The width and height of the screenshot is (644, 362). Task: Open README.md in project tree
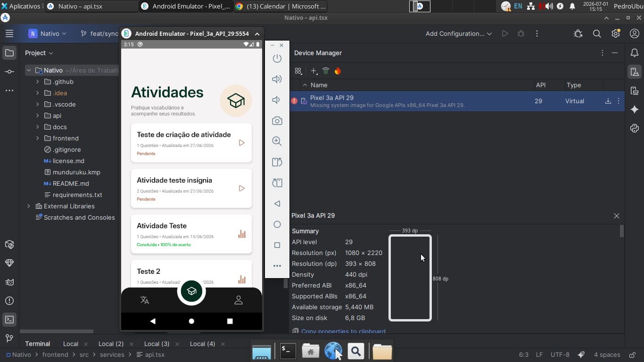coord(71,183)
